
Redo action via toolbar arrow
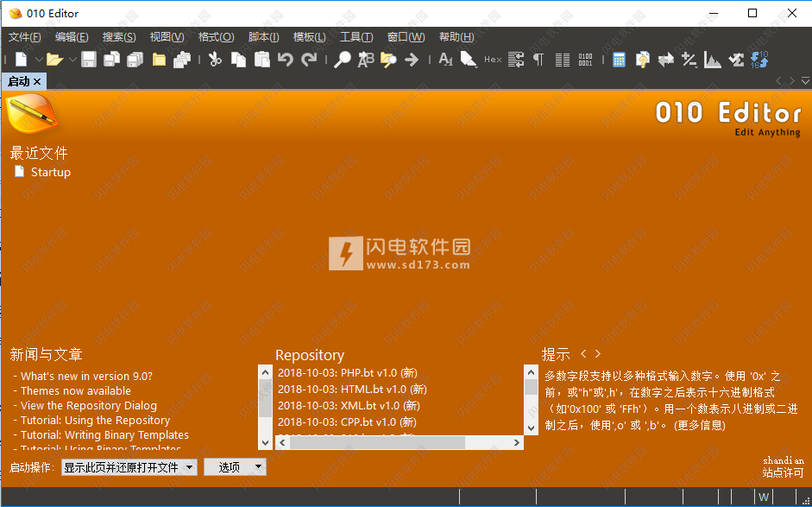(309, 60)
